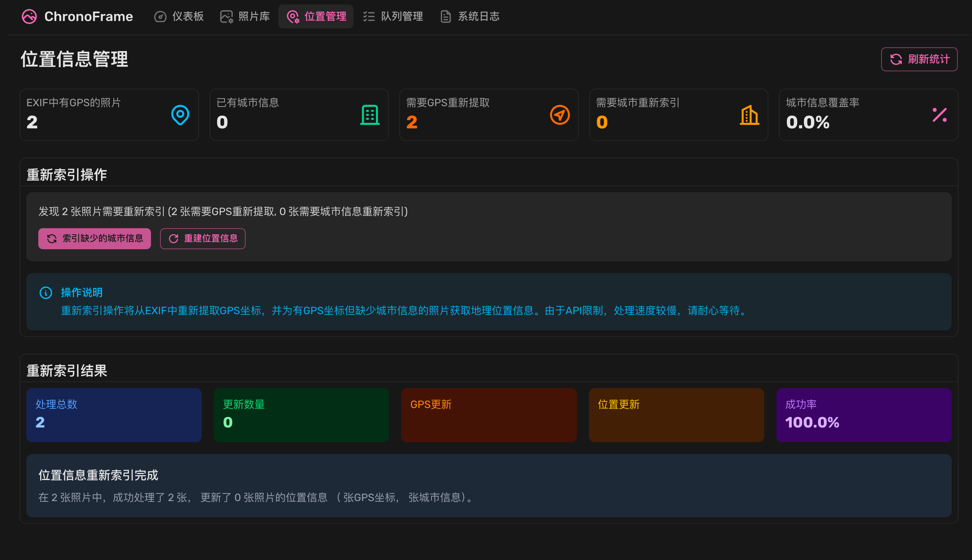
Task: Click the 更新数量 green result card
Action: (301, 415)
